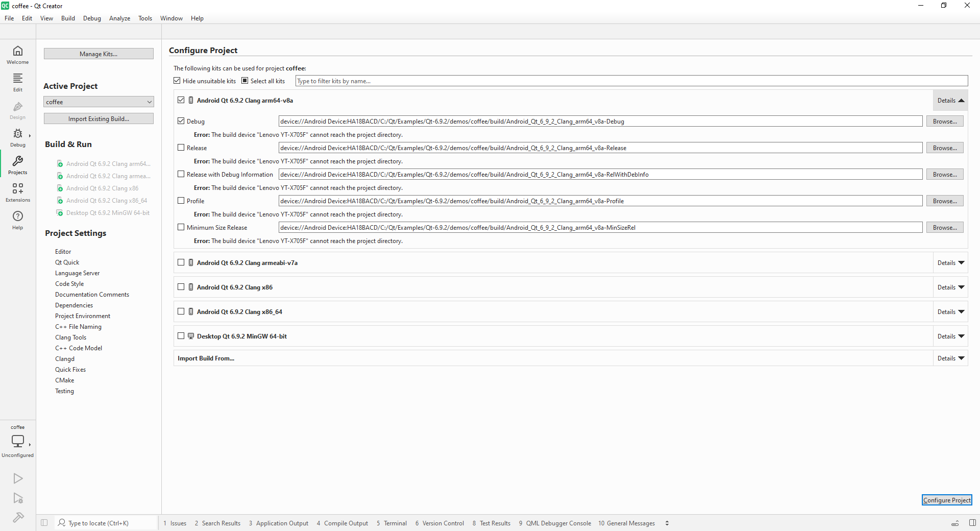The width and height of the screenshot is (980, 531).
Task: Open the CMake project settings
Action: click(65, 380)
